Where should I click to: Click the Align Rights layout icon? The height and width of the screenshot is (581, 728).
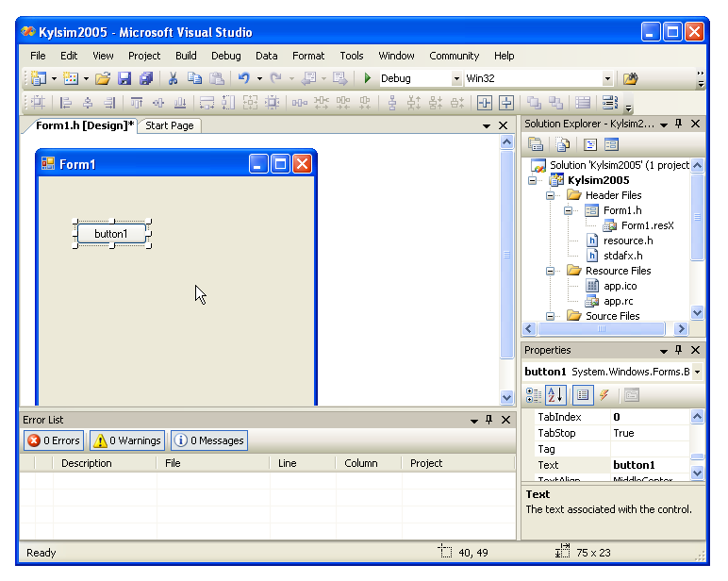click(x=109, y=103)
